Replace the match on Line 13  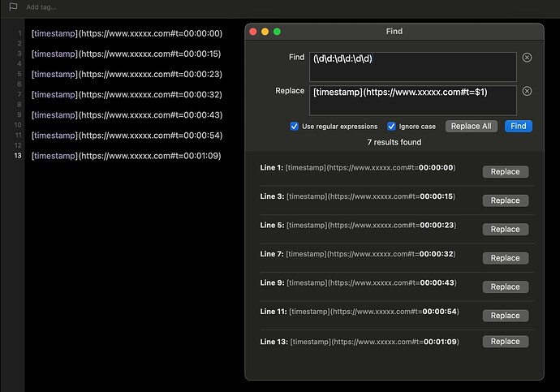click(x=506, y=342)
